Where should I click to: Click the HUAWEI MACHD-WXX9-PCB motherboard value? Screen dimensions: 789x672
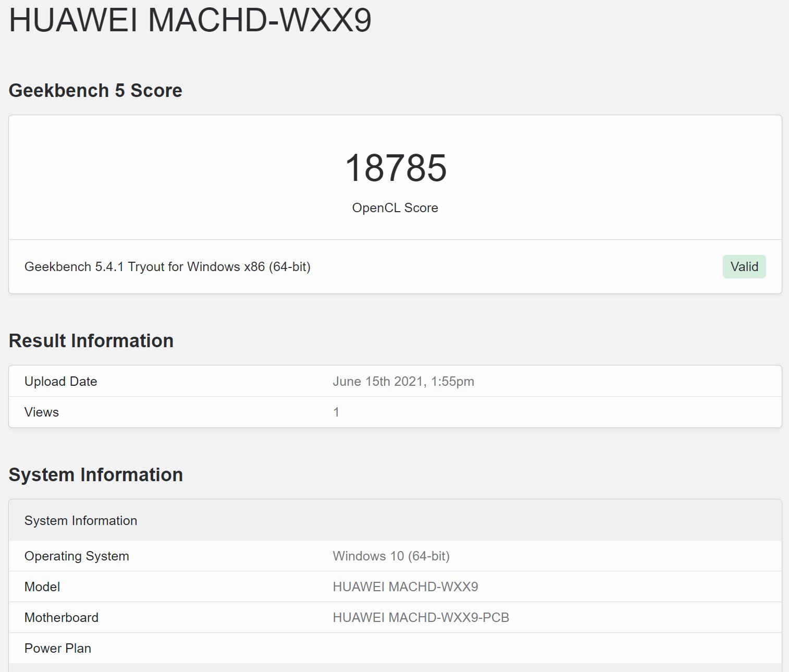pos(421,618)
